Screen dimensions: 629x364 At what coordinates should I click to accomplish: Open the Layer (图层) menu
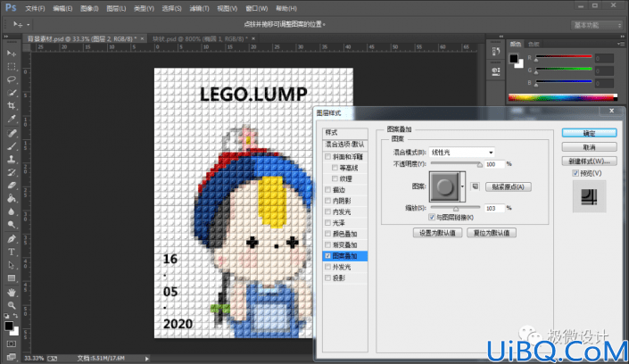(x=116, y=8)
